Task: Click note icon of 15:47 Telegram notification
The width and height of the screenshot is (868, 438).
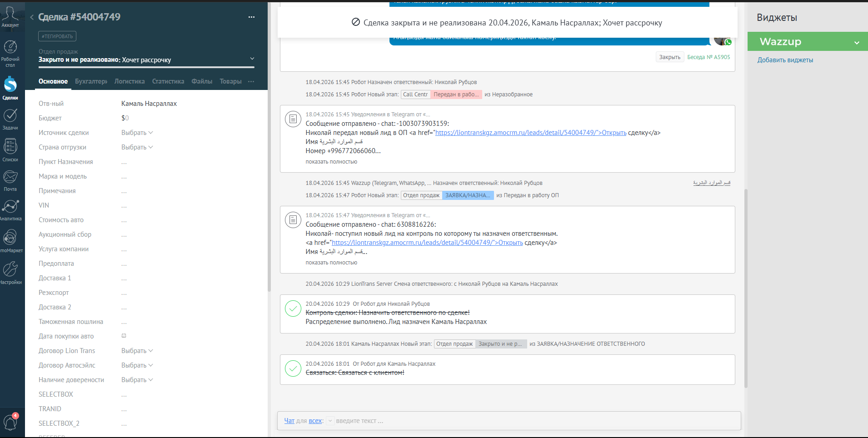Action: coord(293,220)
